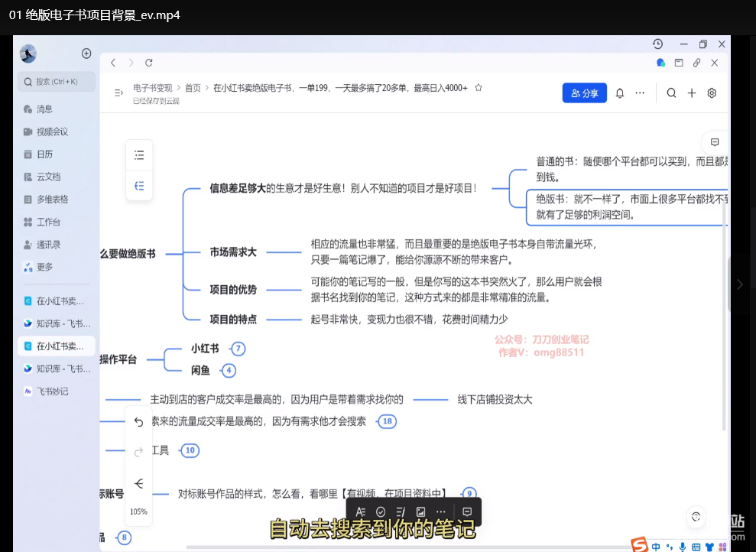Open notifications bell for the document
The height and width of the screenshot is (552, 756).
coord(620,93)
